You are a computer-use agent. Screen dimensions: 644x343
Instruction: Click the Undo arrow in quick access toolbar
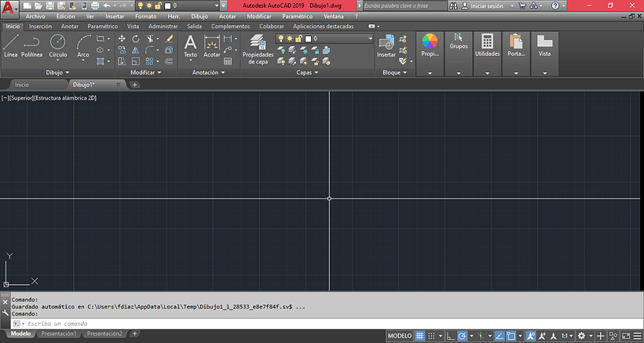pos(106,5)
